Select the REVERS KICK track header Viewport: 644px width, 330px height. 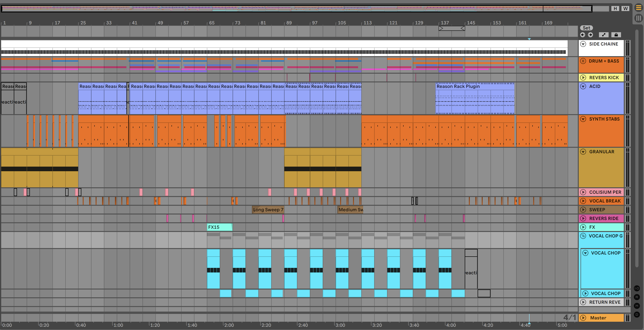coord(601,78)
